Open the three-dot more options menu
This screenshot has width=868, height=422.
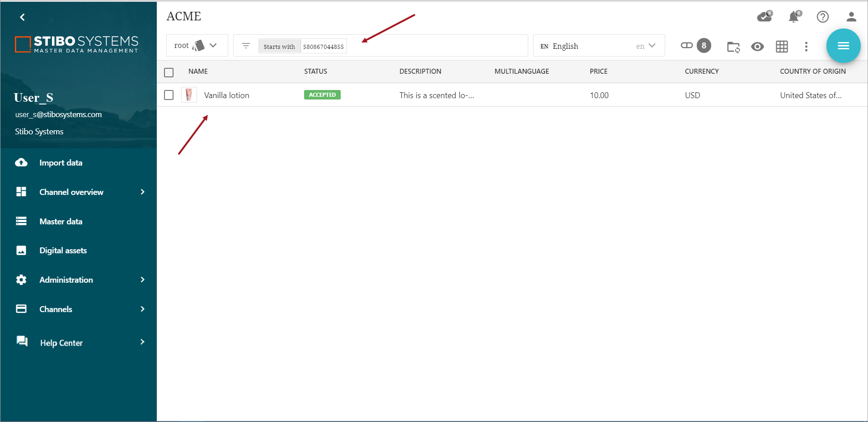[x=806, y=47]
